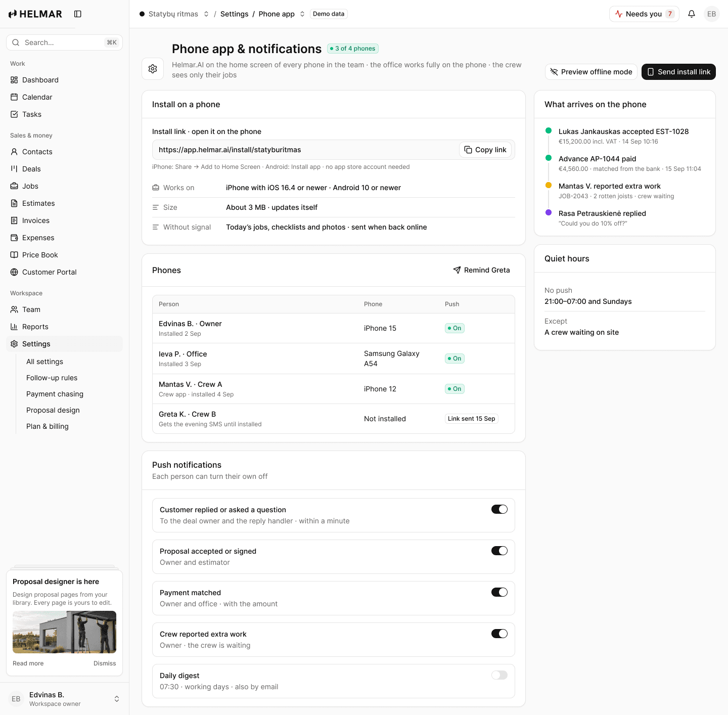
Task: Click the HELMAR logo
Action: pos(35,14)
